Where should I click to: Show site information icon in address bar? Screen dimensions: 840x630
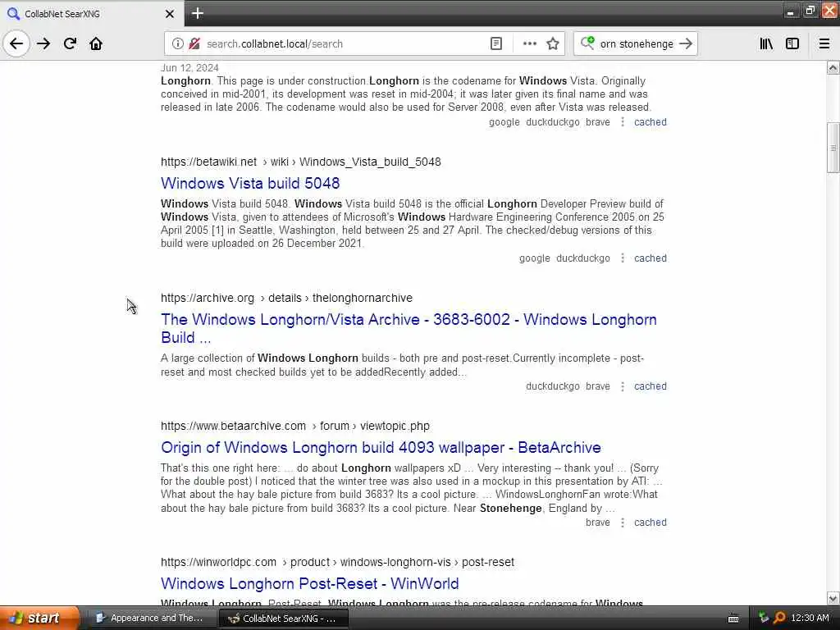(177, 43)
